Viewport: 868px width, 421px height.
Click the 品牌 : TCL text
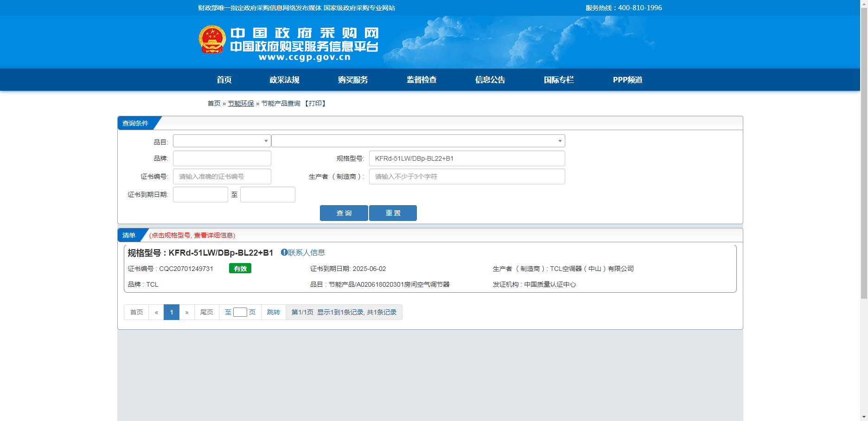(143, 284)
